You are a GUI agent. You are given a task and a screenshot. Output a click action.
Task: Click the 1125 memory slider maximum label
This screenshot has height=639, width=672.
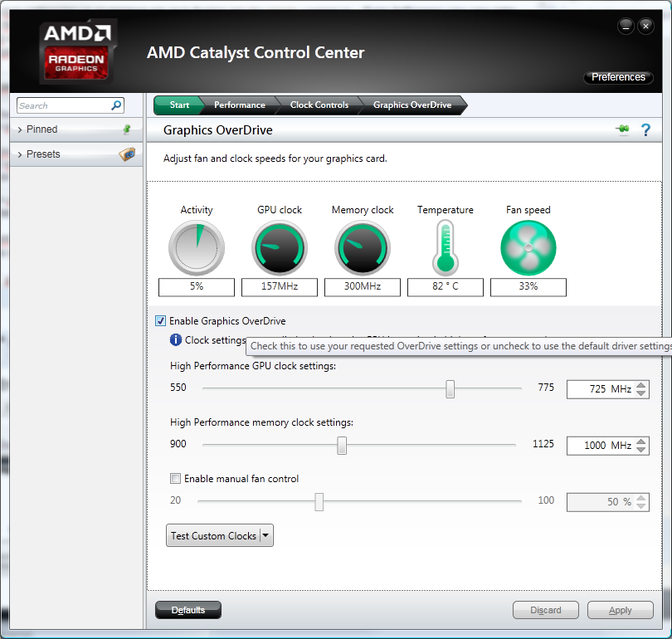tap(543, 444)
